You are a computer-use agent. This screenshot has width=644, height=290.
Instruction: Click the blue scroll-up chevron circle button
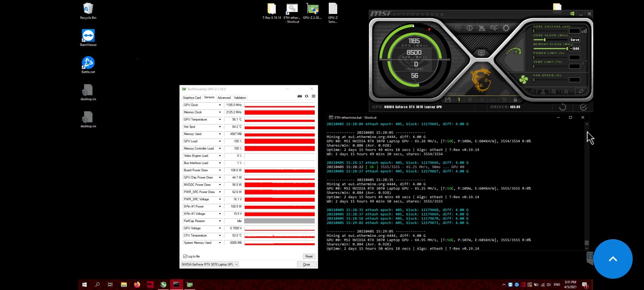coord(613,259)
